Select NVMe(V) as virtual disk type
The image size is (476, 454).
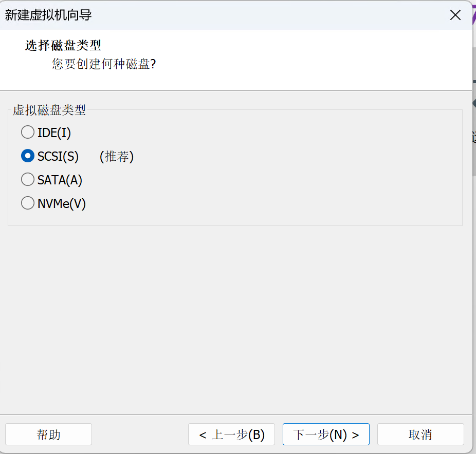click(28, 203)
